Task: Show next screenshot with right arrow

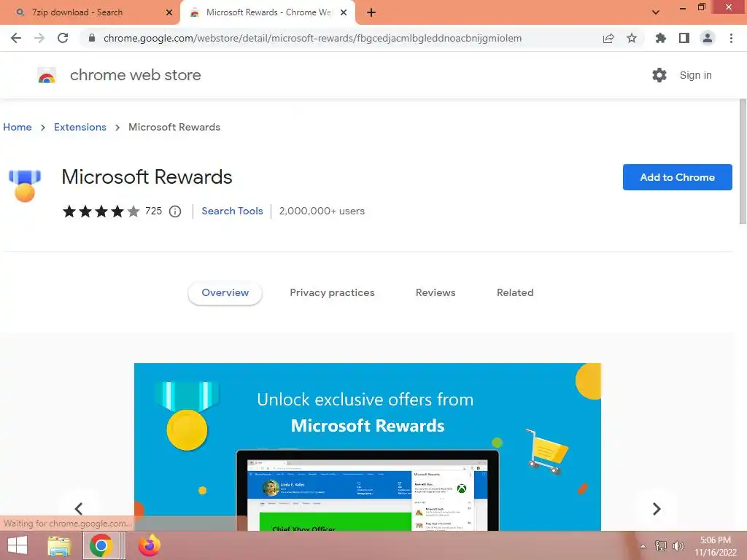Action: click(657, 508)
